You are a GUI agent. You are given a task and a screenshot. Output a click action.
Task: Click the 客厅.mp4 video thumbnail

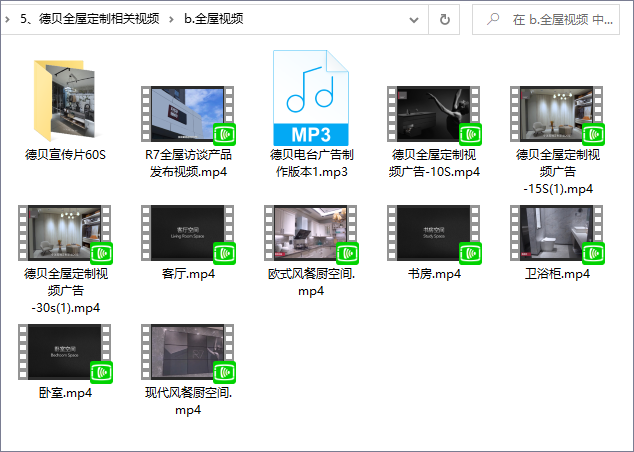click(x=188, y=233)
